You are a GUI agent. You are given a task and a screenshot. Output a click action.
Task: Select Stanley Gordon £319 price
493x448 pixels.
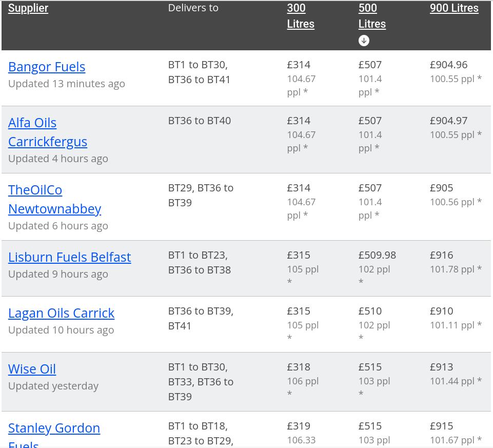[299, 426]
